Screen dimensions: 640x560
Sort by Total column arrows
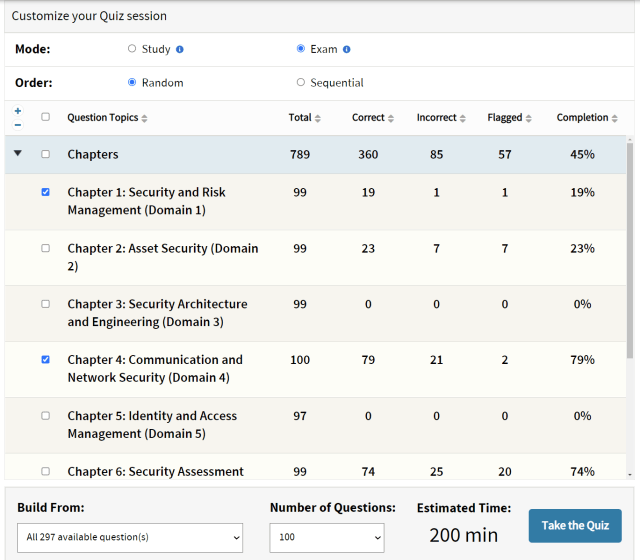[x=318, y=118]
